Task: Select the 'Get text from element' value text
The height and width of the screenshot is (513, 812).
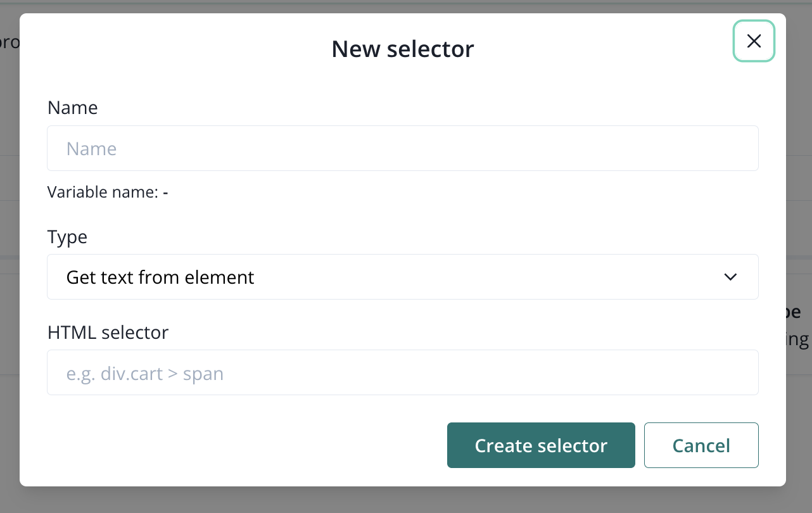Action: coord(160,277)
